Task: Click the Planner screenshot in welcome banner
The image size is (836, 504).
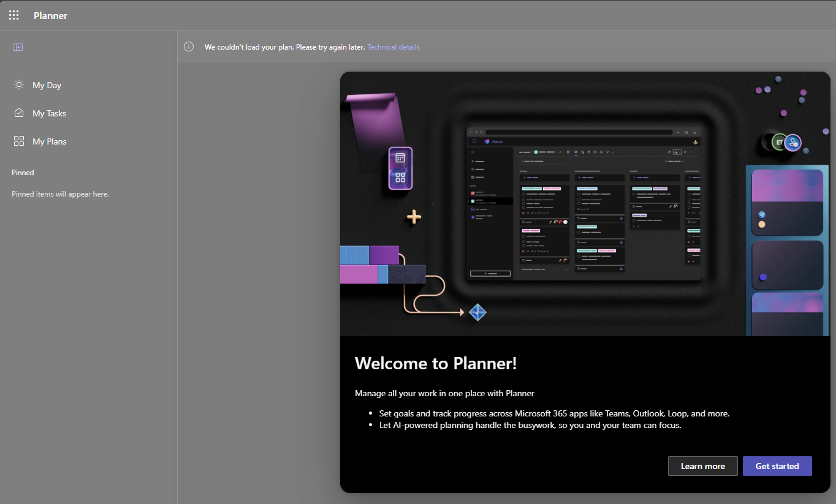Action: point(583,204)
